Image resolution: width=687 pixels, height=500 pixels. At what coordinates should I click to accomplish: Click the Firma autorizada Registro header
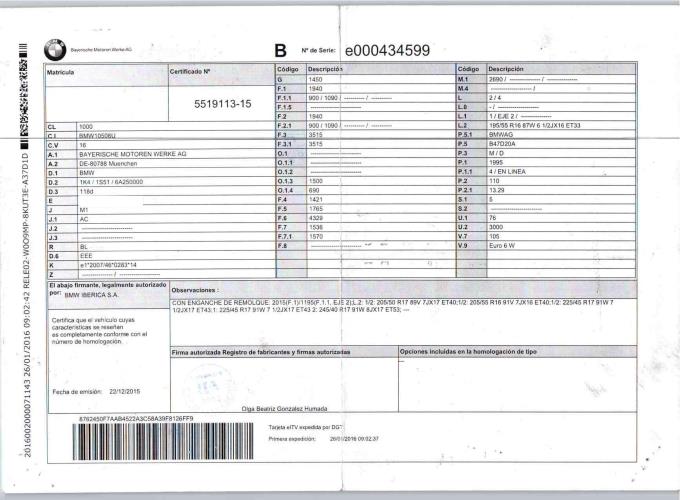[x=261, y=352]
